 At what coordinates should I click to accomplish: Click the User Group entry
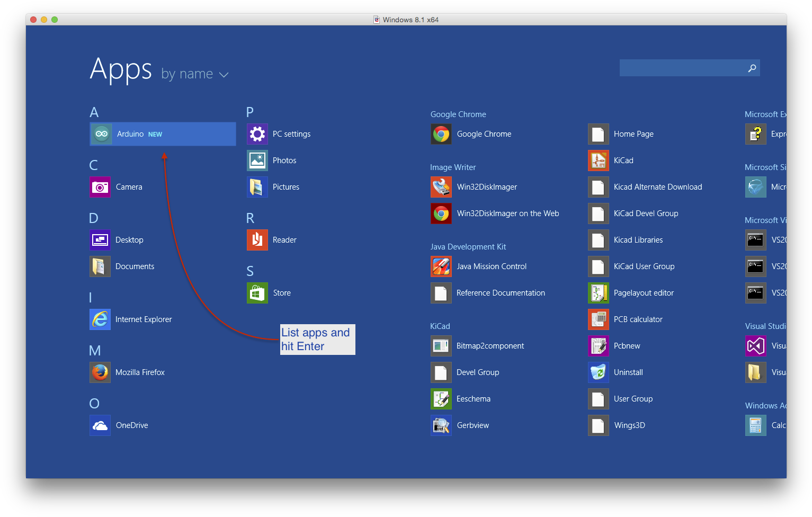tap(633, 399)
